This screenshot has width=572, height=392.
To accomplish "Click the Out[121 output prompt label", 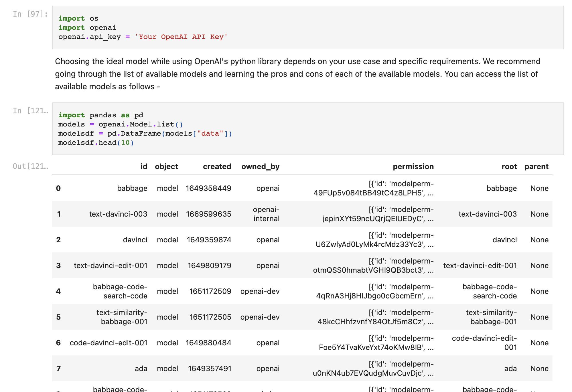I will [30, 166].
